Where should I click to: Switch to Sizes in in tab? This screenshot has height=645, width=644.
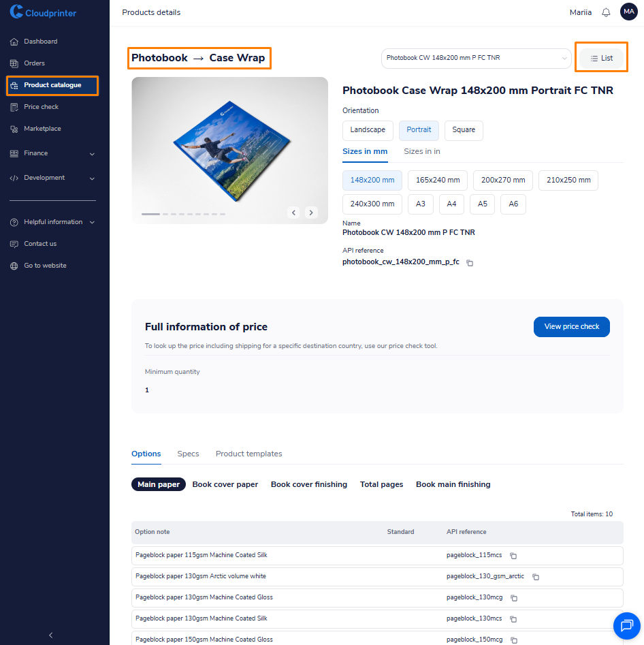point(422,151)
